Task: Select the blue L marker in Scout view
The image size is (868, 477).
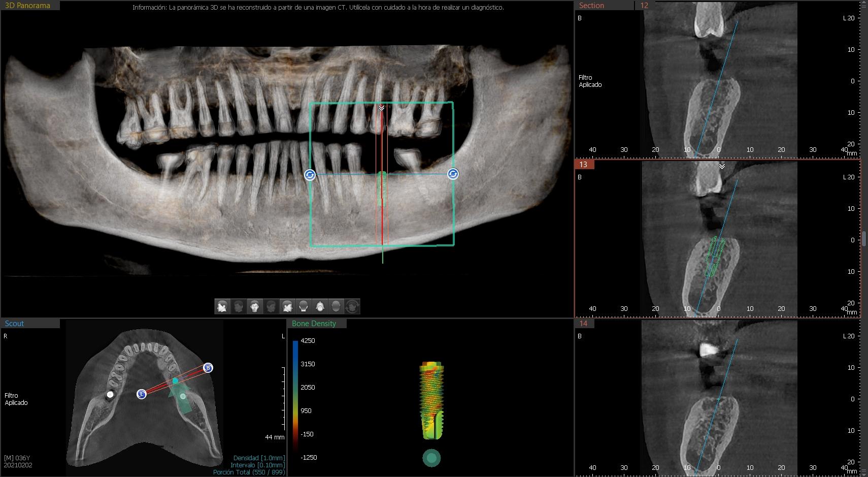Action: coord(142,394)
